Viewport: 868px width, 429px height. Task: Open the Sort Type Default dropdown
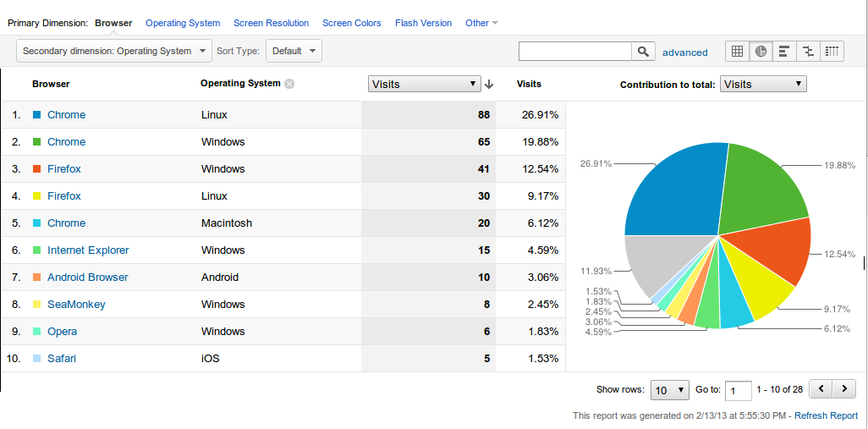[294, 51]
